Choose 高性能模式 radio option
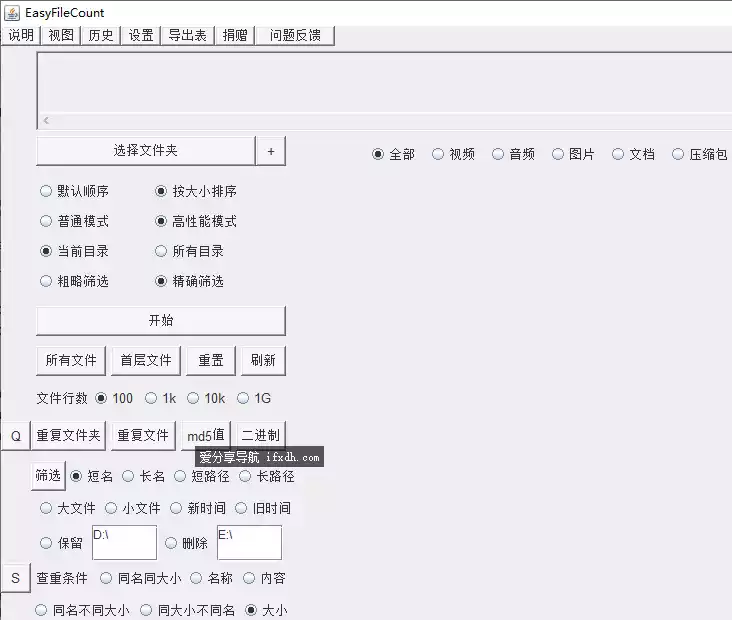This screenshot has width=732, height=620. click(x=196, y=221)
